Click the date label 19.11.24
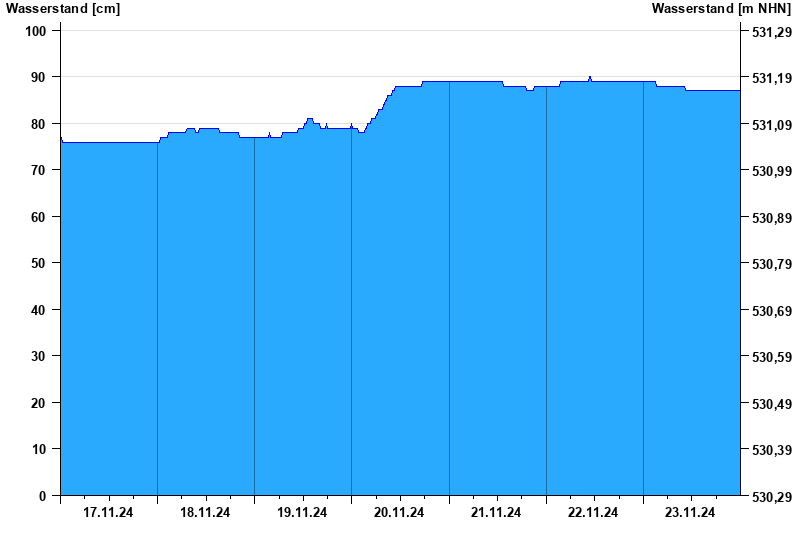 [x=302, y=512]
